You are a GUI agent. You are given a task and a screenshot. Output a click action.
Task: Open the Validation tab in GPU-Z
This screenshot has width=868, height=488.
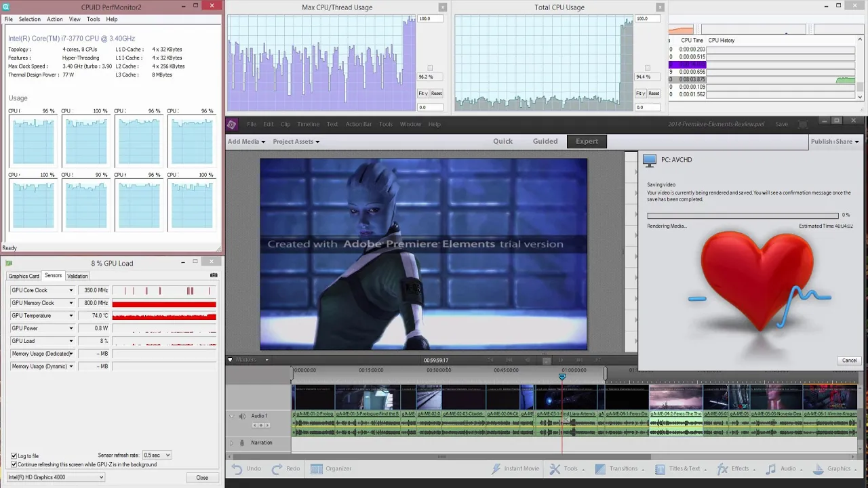77,276
